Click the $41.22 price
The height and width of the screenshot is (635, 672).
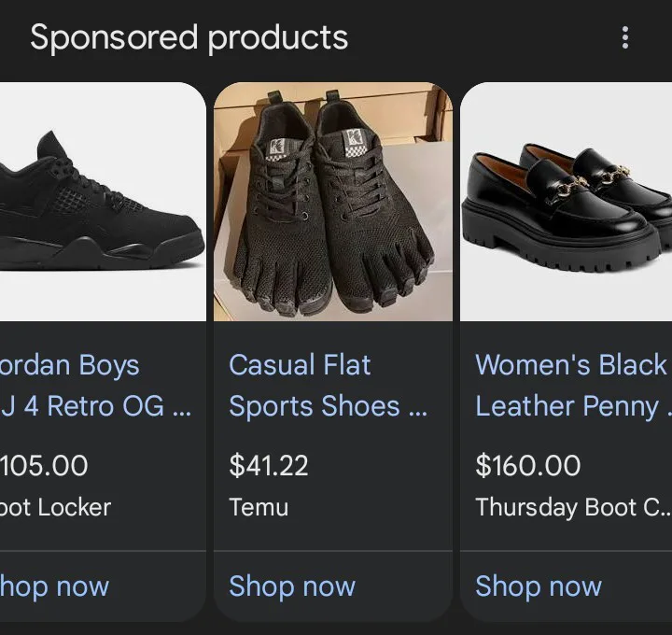(269, 465)
